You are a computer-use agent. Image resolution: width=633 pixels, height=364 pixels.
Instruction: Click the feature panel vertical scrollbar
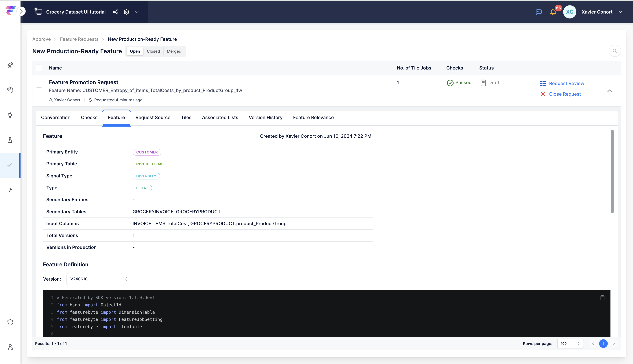pos(612,172)
